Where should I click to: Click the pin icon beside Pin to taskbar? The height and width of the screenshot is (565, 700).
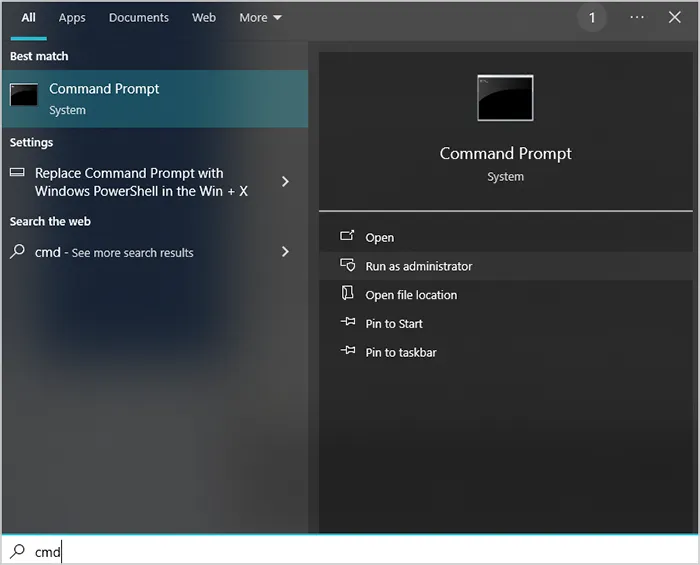pyautogui.click(x=348, y=350)
